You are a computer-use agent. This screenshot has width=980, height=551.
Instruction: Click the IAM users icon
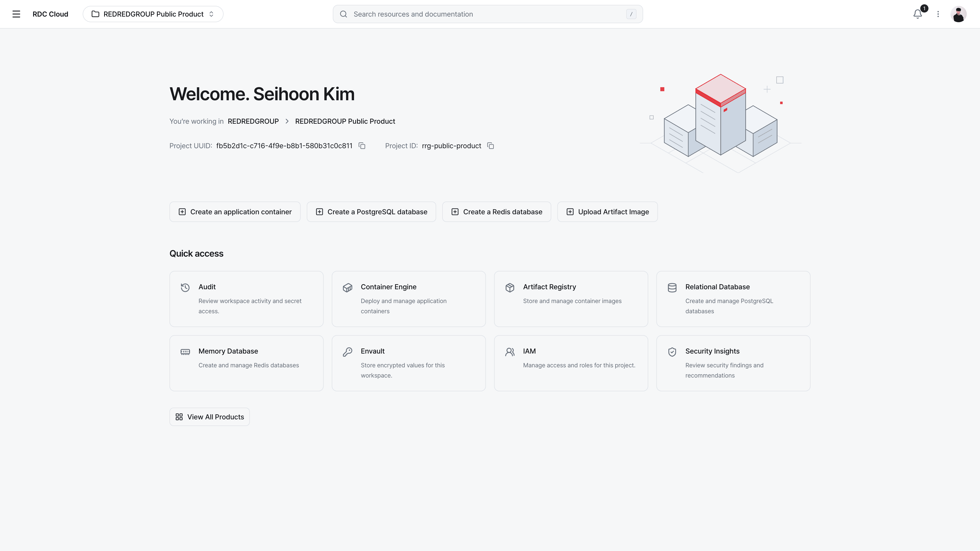[x=510, y=352]
